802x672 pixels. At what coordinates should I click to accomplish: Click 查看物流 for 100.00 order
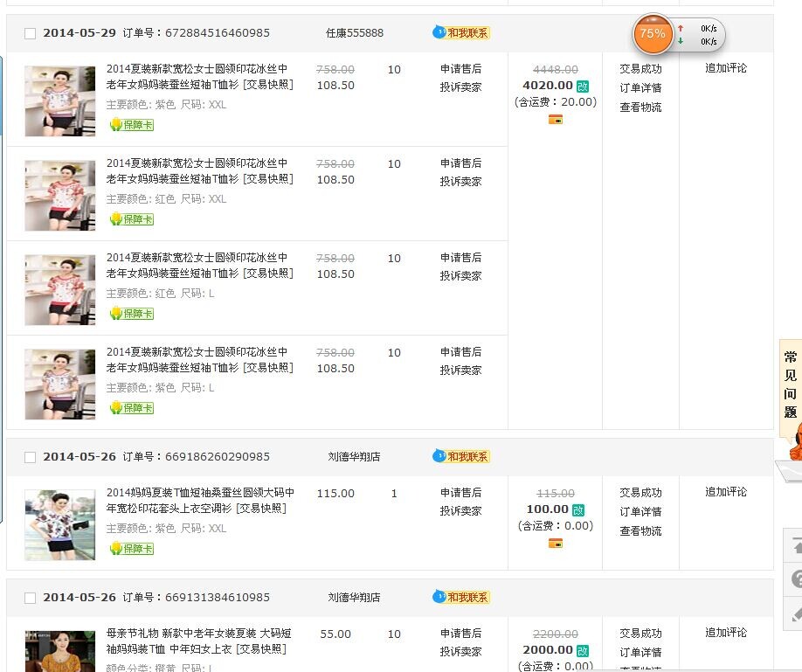click(640, 531)
